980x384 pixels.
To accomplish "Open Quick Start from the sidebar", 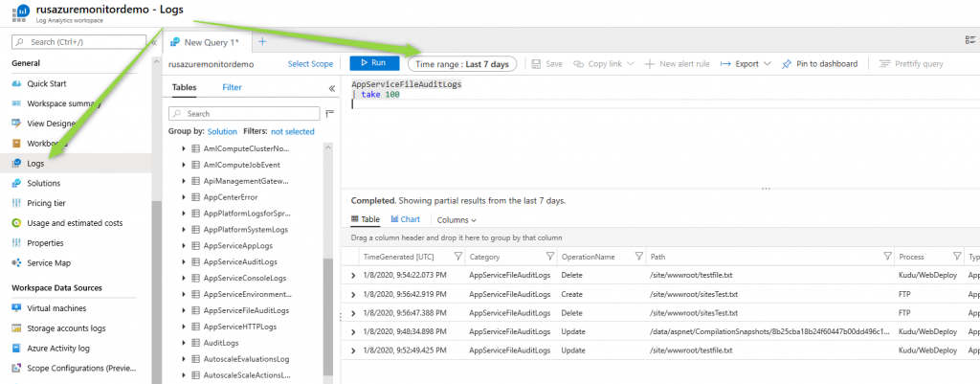I will point(47,84).
